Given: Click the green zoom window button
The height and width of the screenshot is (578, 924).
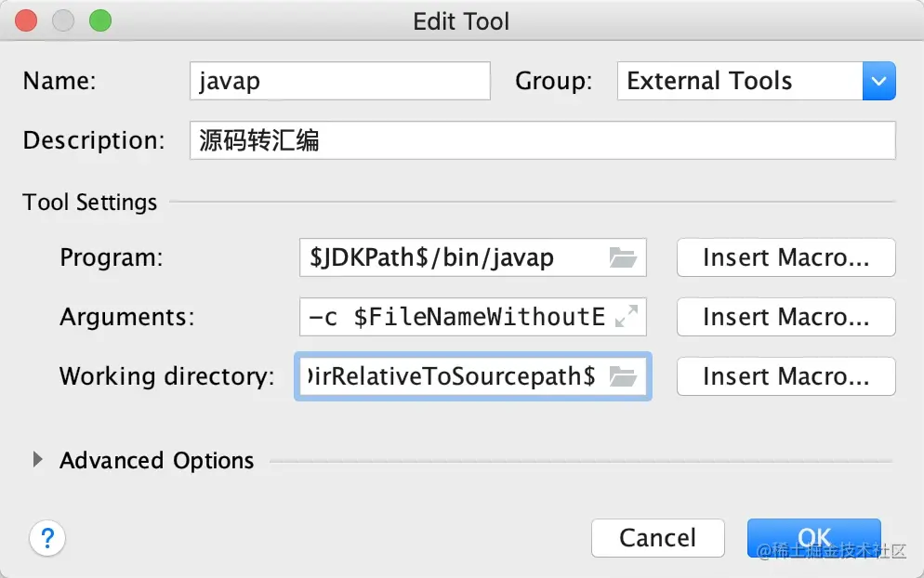Looking at the screenshot, I should [x=99, y=20].
